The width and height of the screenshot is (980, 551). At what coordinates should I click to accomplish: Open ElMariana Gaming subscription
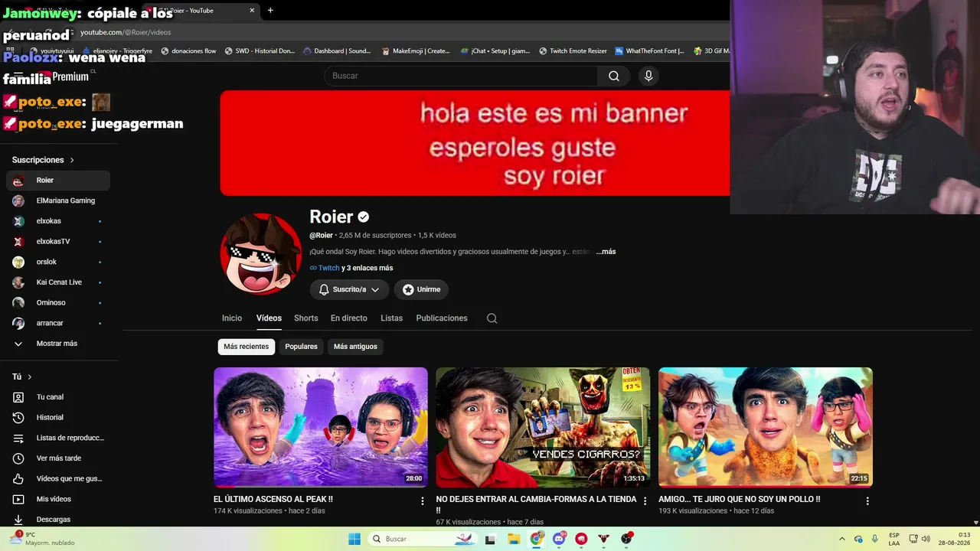(x=58, y=201)
